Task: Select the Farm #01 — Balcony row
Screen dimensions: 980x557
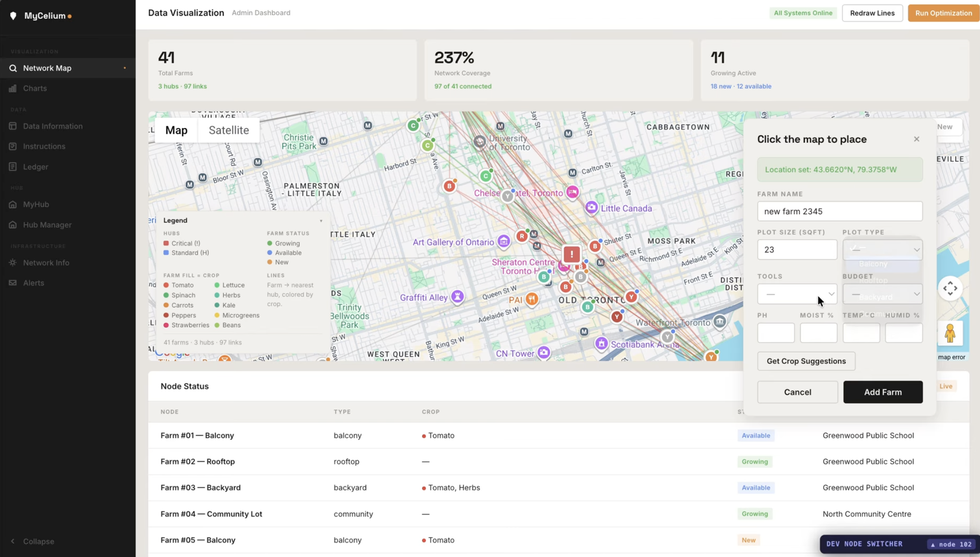Action: tap(558, 435)
